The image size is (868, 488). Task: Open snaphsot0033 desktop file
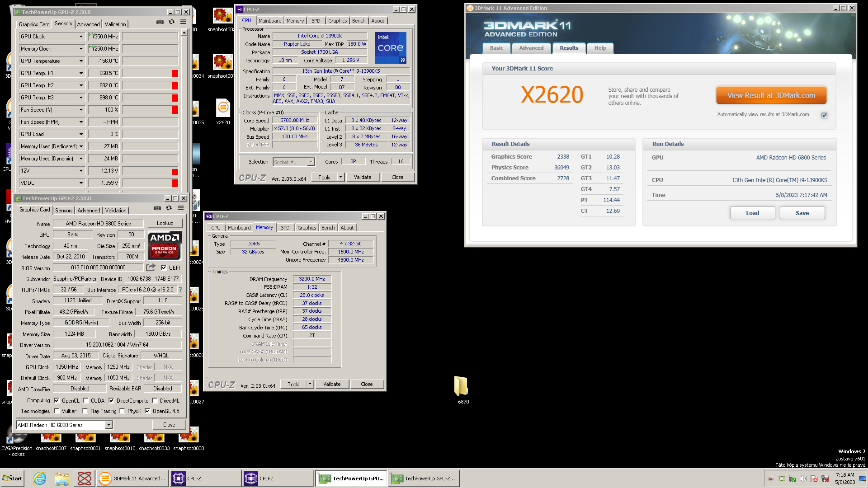tap(154, 442)
